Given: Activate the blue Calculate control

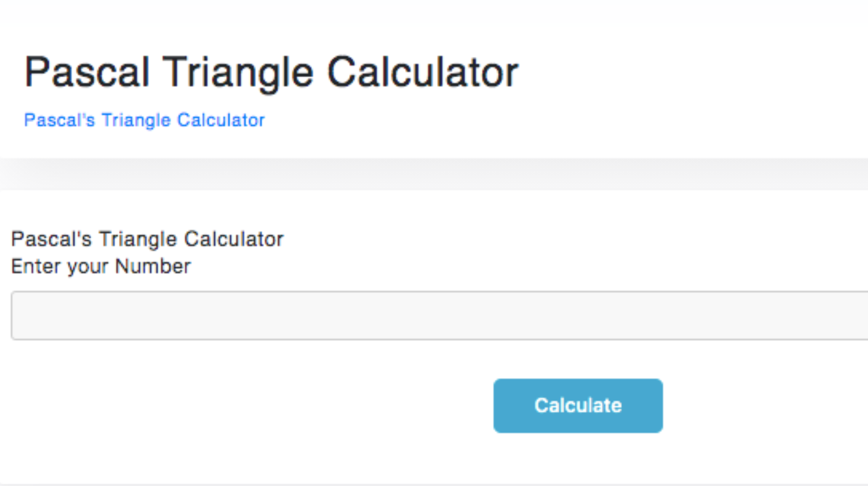Looking at the screenshot, I should click(x=578, y=405).
